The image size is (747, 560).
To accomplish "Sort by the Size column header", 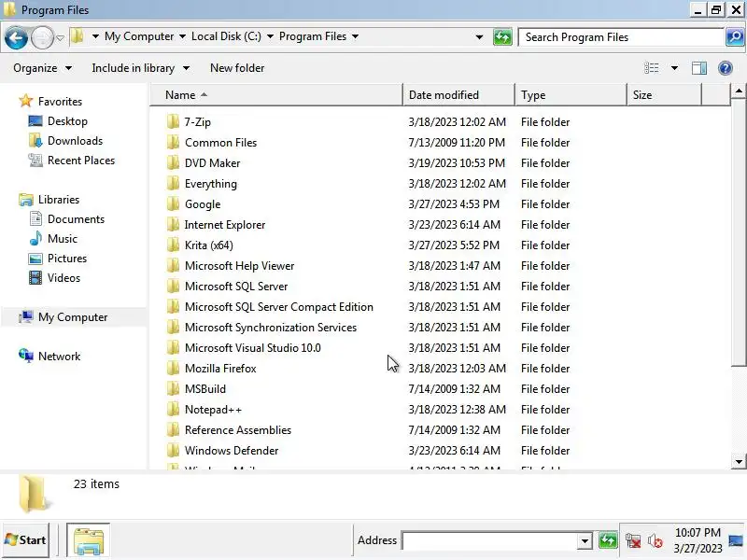I will 664,95.
